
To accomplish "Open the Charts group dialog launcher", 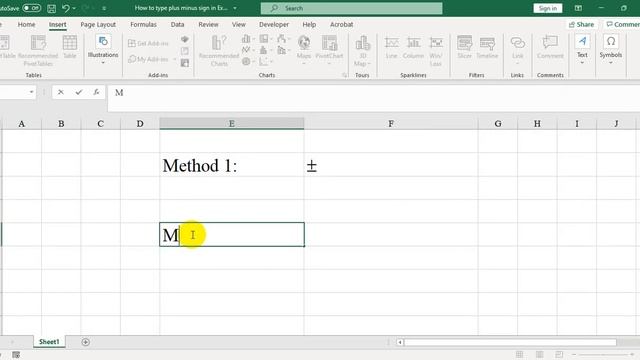I will pyautogui.click(x=344, y=75).
